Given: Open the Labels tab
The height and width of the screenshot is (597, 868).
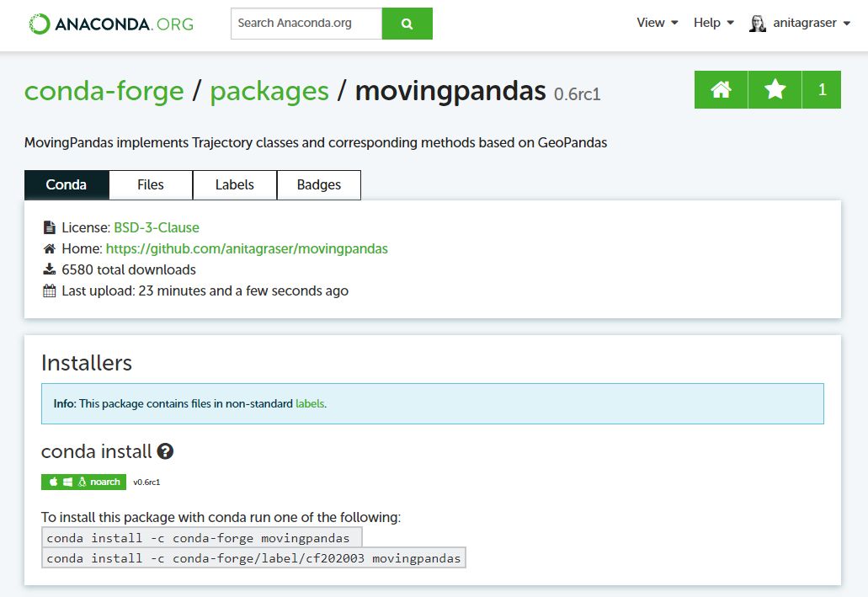Looking at the screenshot, I should coord(234,185).
